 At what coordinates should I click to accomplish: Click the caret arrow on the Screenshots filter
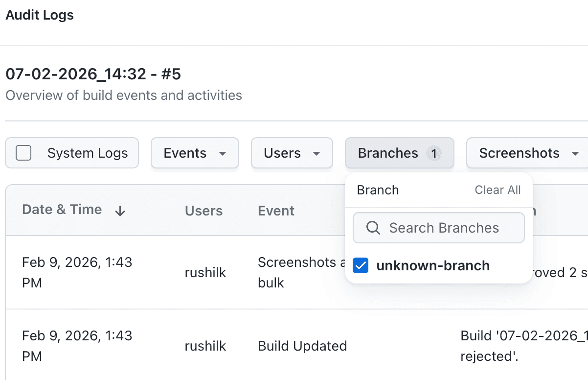coord(575,154)
